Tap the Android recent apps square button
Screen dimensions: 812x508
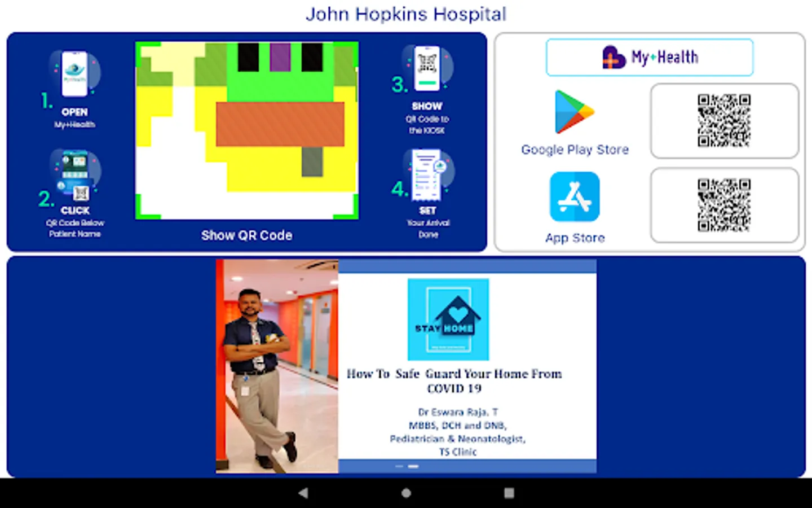(x=509, y=493)
